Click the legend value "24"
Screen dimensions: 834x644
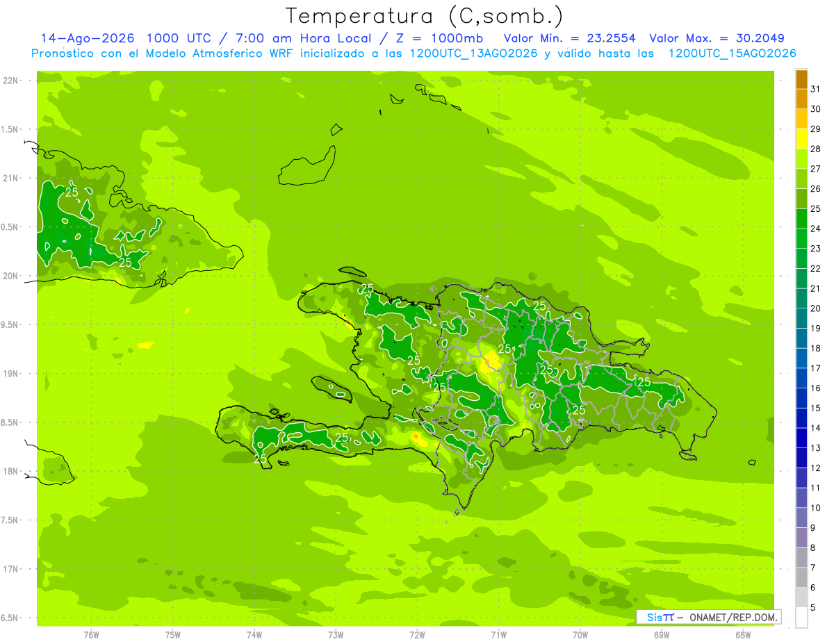815,229
